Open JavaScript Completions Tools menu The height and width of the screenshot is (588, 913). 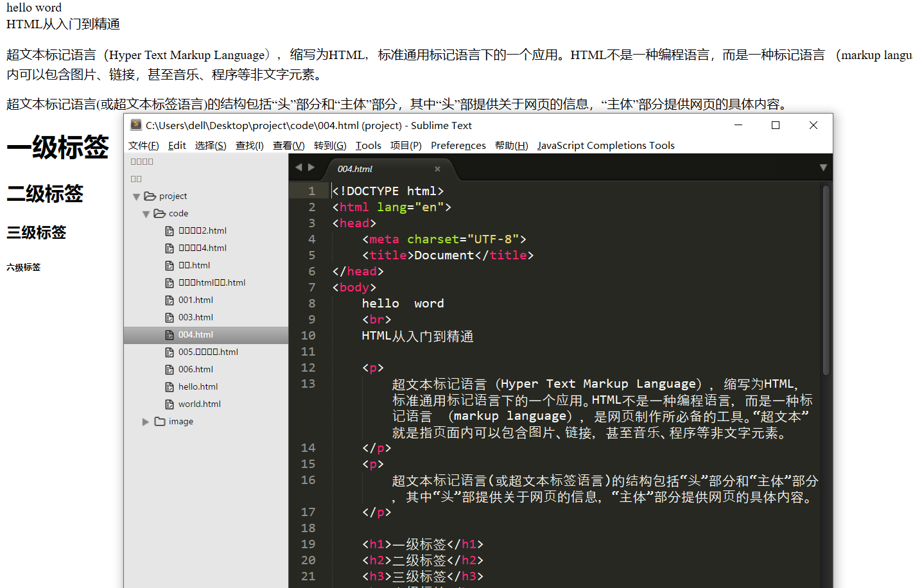tap(606, 146)
